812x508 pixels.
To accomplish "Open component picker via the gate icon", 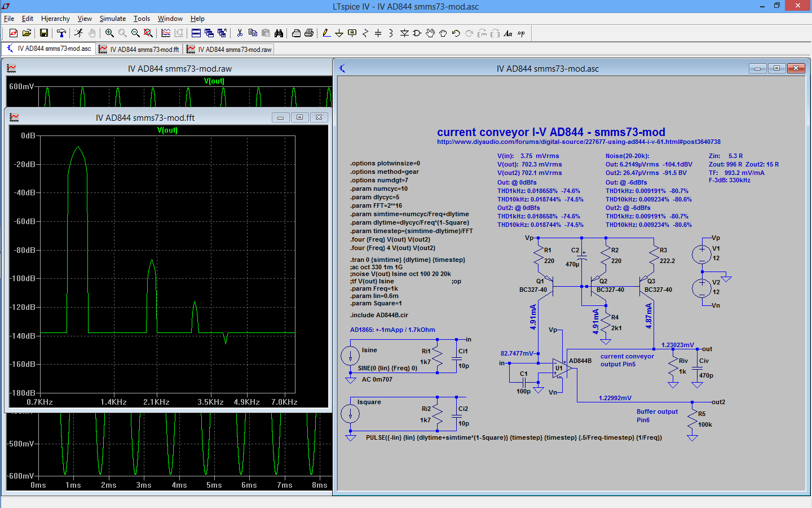I will click(x=417, y=33).
